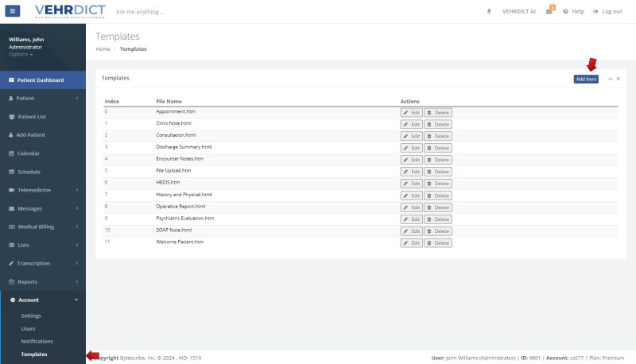Delete the SOAP Note.html template
Screen dimensions: 636x364
(438, 230)
